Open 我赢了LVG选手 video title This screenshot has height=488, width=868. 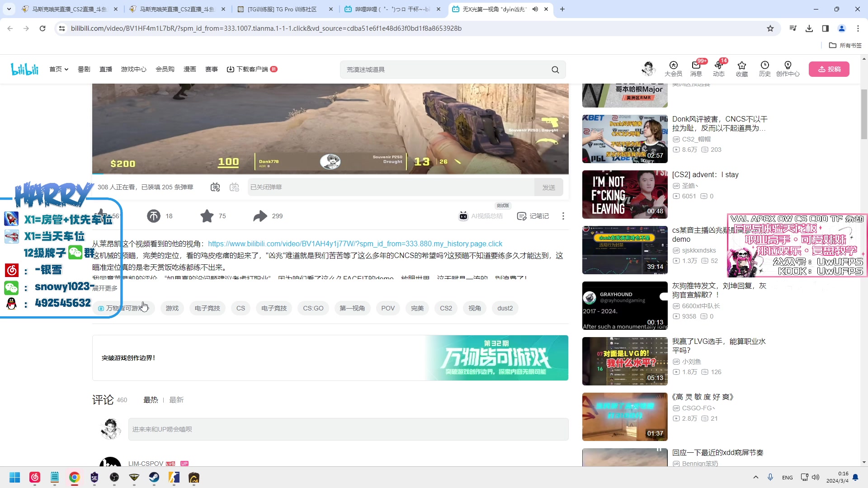pos(719,346)
